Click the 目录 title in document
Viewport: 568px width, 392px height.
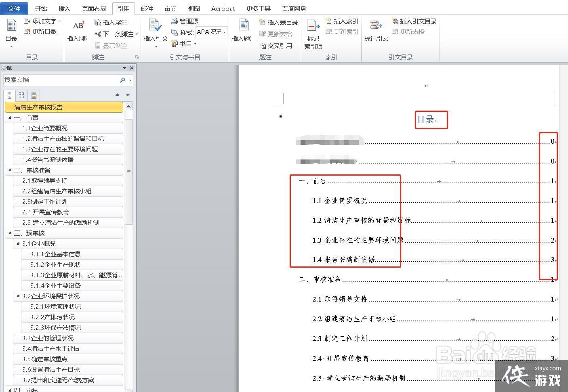tap(427, 119)
